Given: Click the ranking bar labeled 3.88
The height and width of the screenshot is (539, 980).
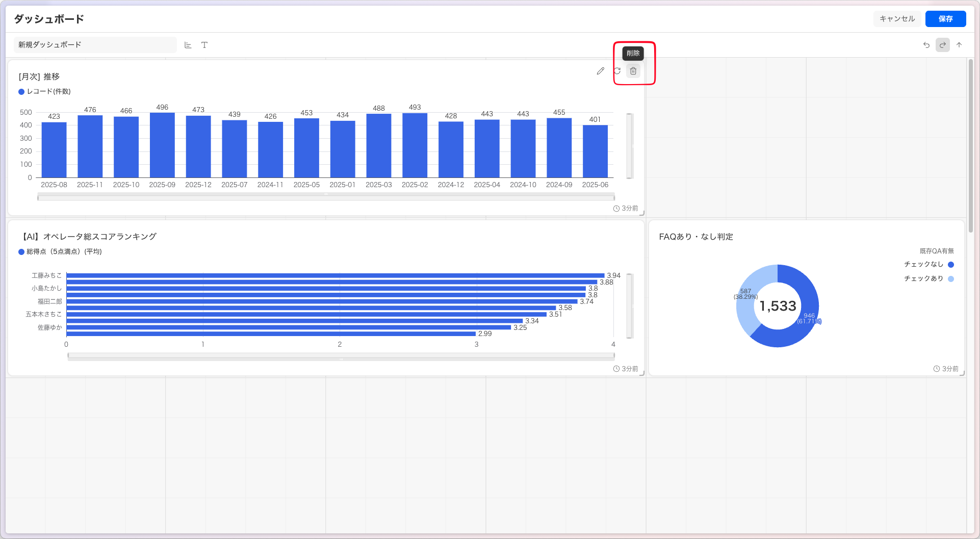Looking at the screenshot, I should tap(332, 282).
